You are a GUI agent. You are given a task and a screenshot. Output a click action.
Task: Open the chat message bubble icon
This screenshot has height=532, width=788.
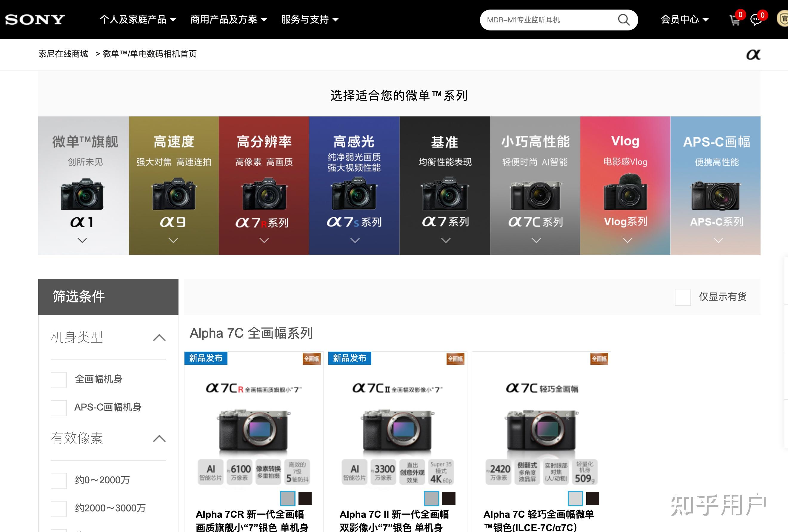click(756, 20)
